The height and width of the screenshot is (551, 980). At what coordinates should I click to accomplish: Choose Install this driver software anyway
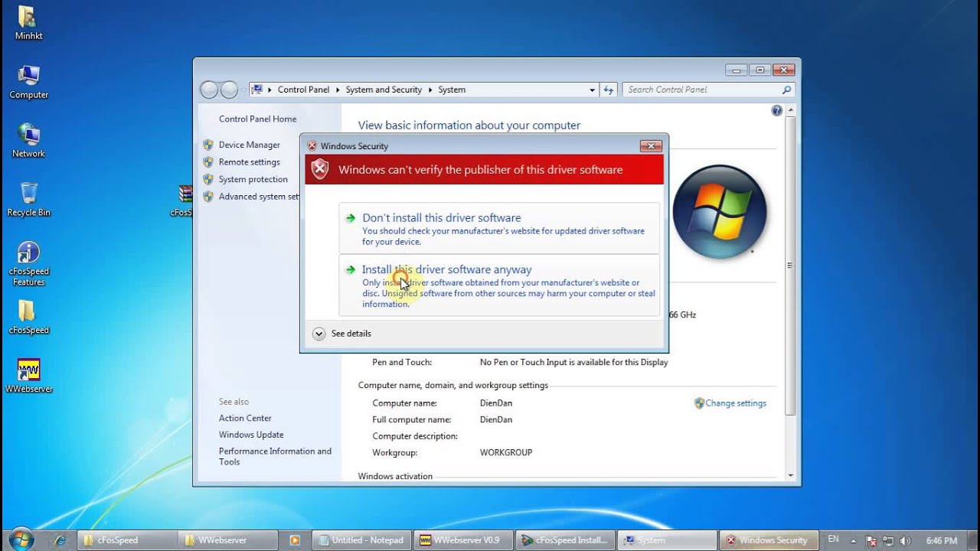498,285
